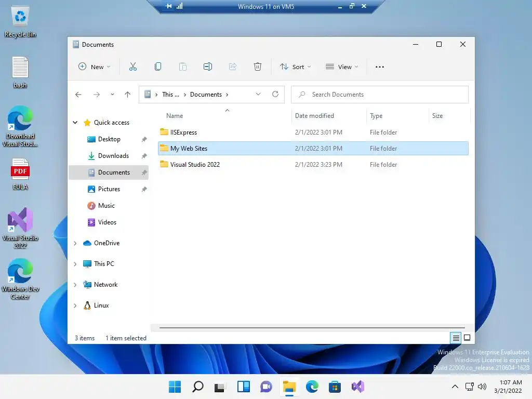Click the Rename icon in toolbar
The width and height of the screenshot is (532, 399).
tap(208, 67)
